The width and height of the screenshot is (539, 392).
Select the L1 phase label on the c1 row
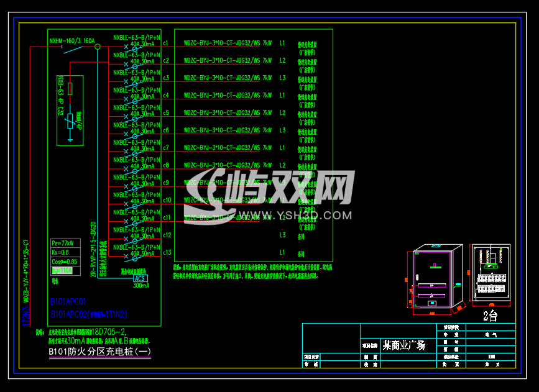pyautogui.click(x=282, y=43)
